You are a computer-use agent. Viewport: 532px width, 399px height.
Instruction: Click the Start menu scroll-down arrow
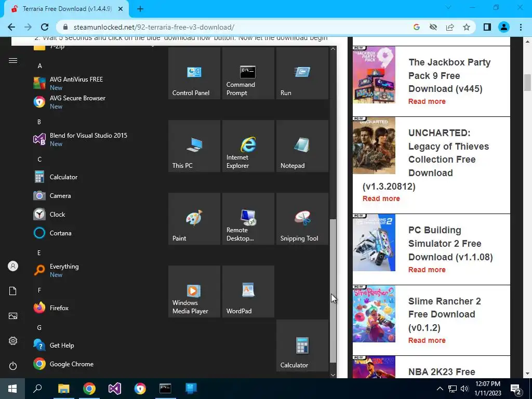click(333, 375)
